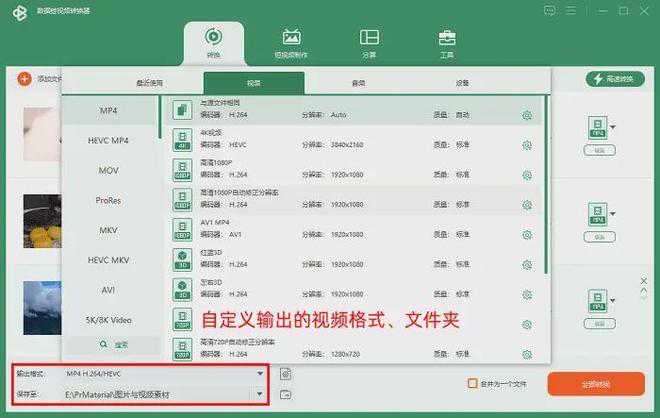
Task: Click MP4 format icon of the food video
Action: 598,214
